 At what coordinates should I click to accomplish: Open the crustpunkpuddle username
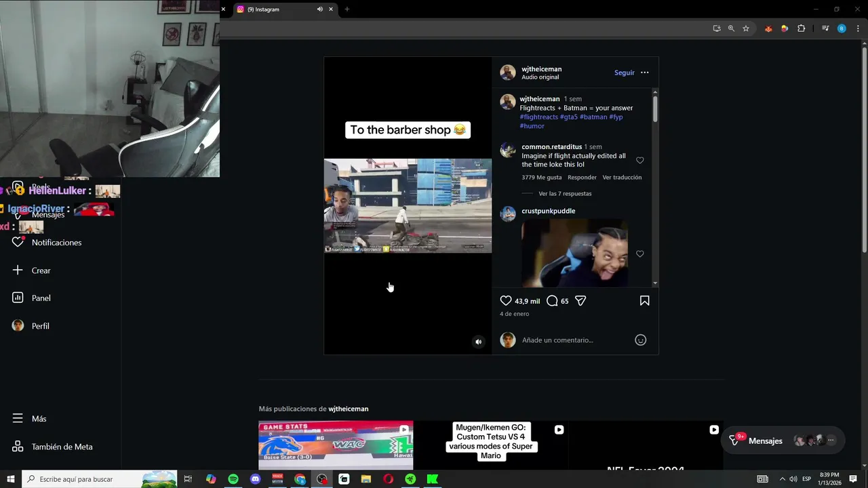[548, 211]
